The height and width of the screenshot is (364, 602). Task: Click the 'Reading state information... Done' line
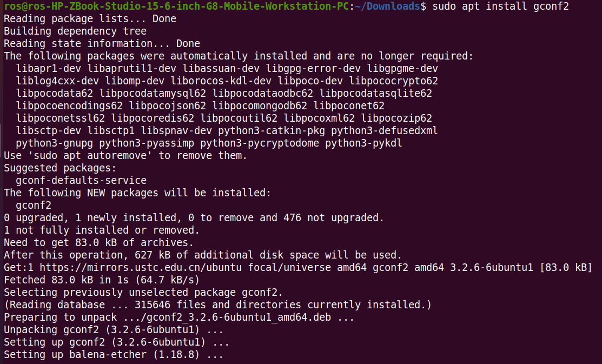102,43
